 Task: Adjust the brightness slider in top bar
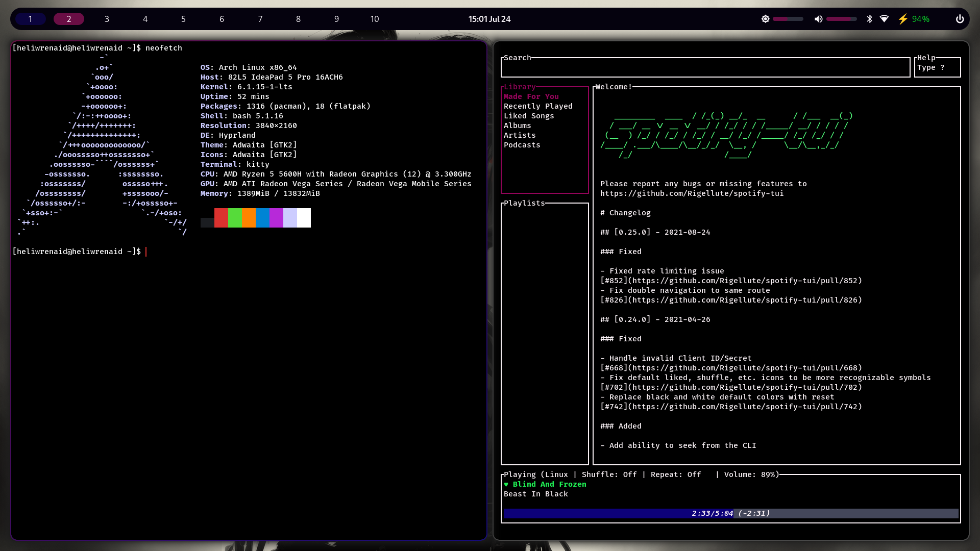(788, 19)
